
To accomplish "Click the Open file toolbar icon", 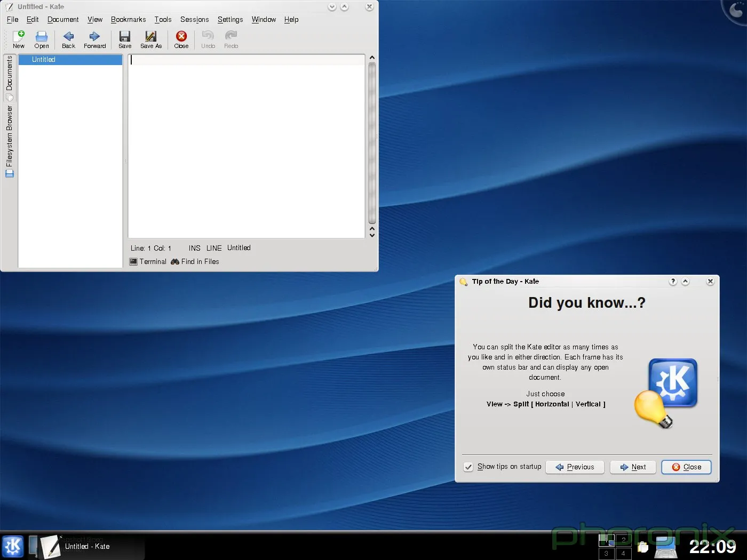I will click(42, 39).
